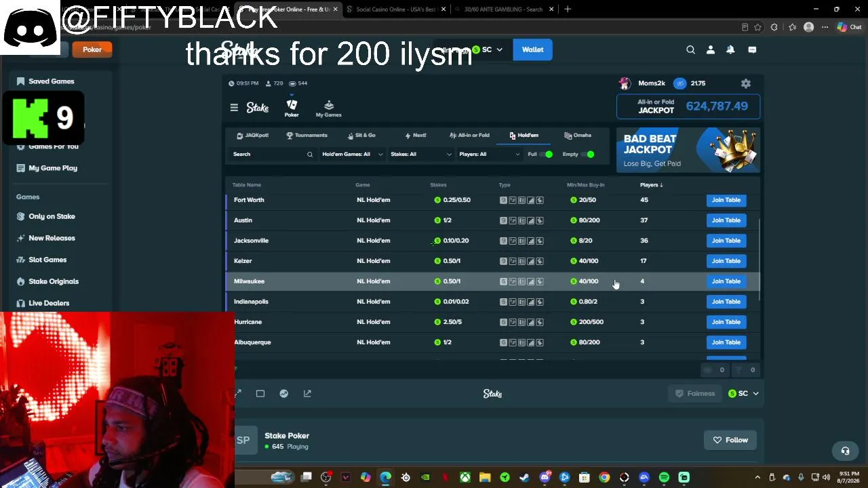Join the Albuquerque table
Image resolution: width=868 pixels, height=488 pixels.
(726, 342)
